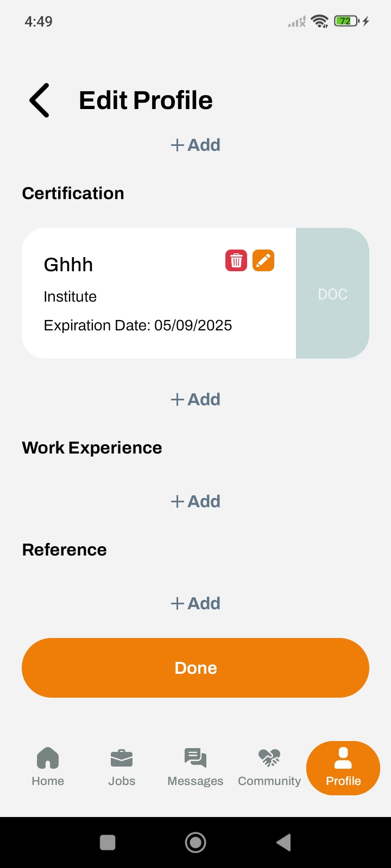Tap the back arrow icon
Viewport: 391px width, 868px height.
[40, 100]
